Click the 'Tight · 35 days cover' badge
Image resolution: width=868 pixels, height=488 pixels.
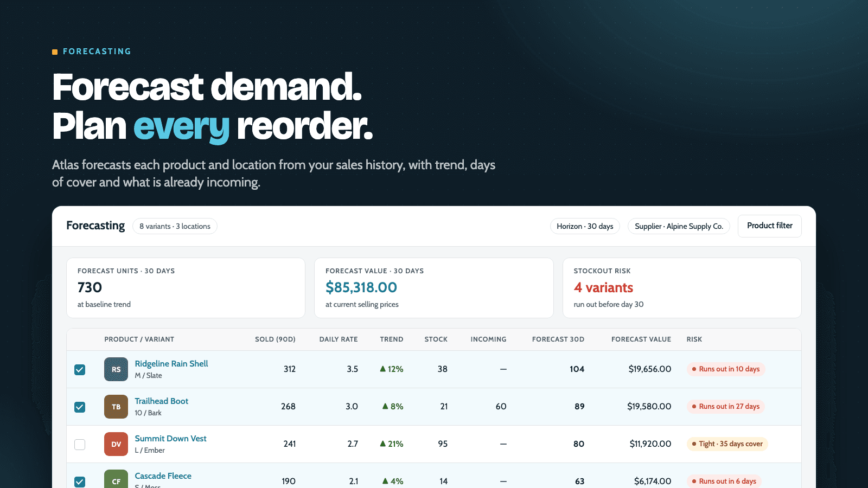click(x=727, y=444)
